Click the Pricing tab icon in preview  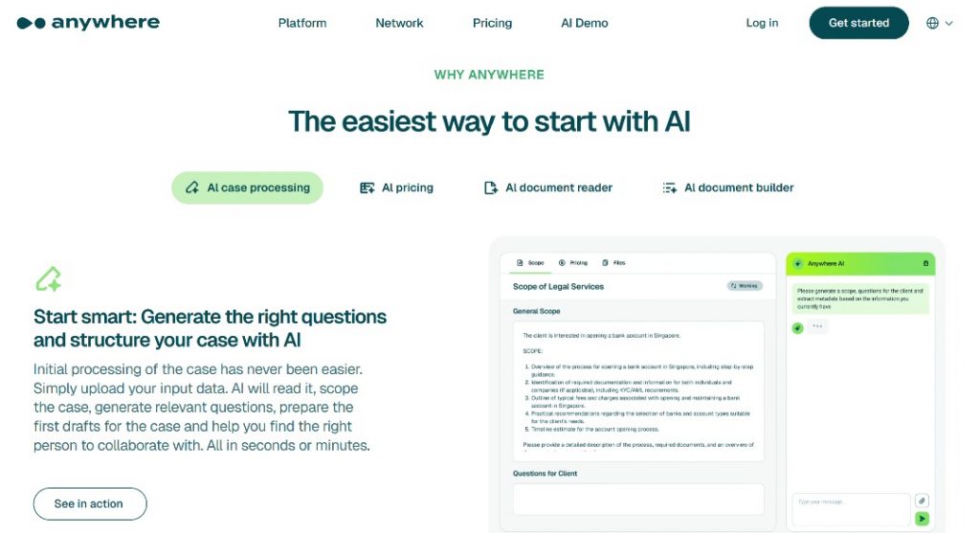[562, 263]
